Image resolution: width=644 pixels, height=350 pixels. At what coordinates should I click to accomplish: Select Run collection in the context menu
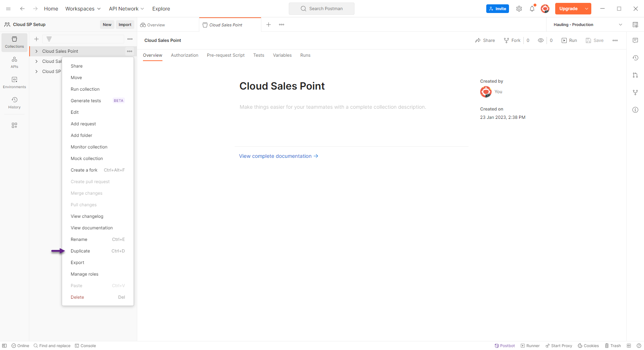tap(98, 89)
